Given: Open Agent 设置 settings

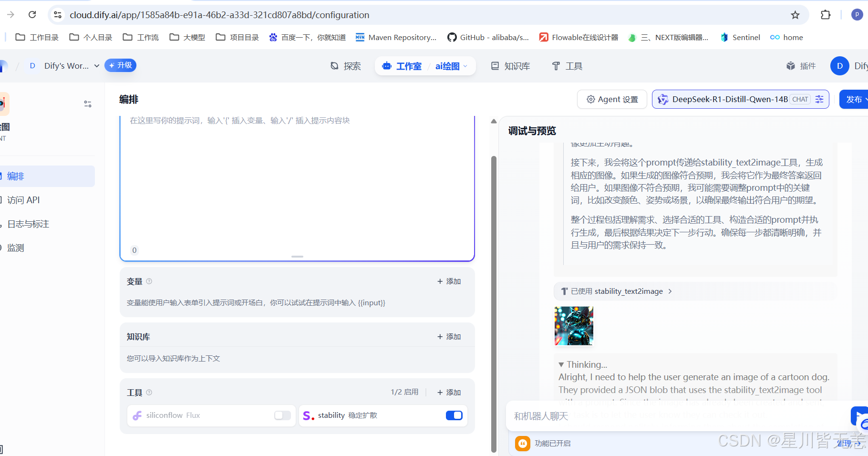Looking at the screenshot, I should [x=612, y=99].
